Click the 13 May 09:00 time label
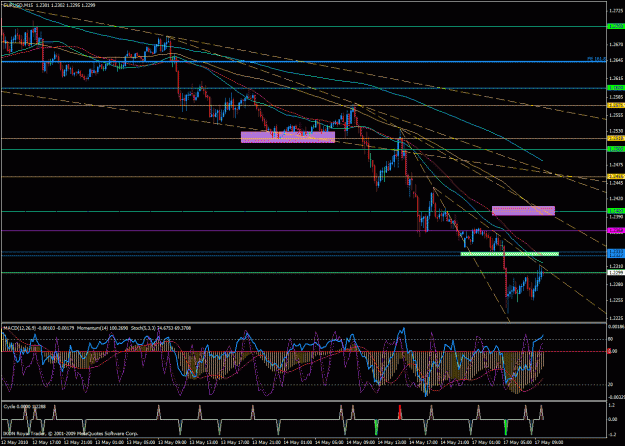The image size is (625, 446). (172, 442)
